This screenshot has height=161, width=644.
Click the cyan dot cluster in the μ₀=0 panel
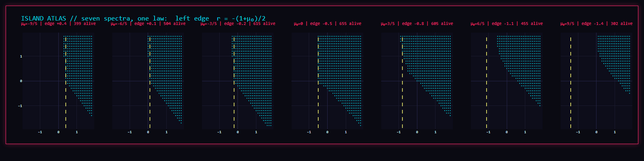tap(339, 80)
